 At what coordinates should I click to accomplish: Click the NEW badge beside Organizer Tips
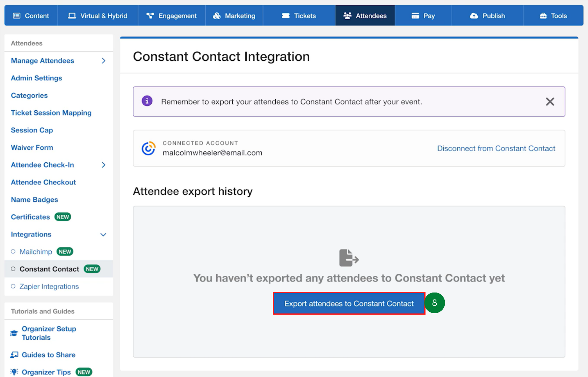coord(84,372)
